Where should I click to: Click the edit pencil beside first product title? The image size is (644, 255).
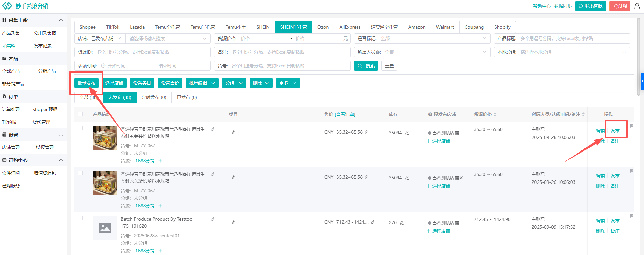[213, 129]
